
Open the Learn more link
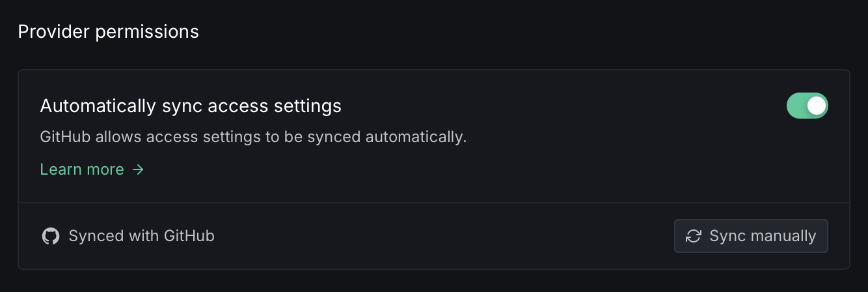82,169
